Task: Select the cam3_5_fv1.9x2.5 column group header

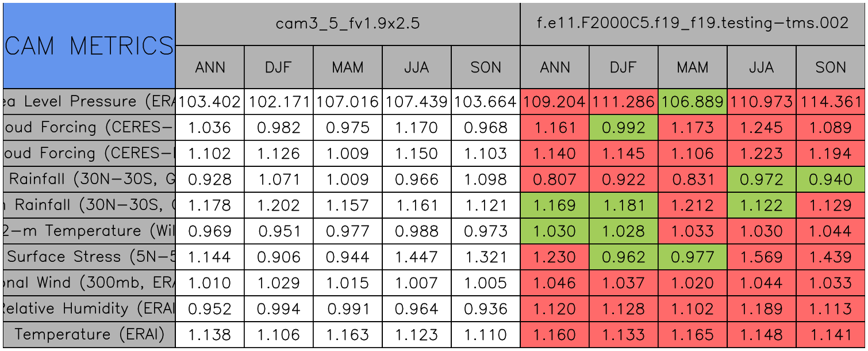Action: [x=347, y=24]
